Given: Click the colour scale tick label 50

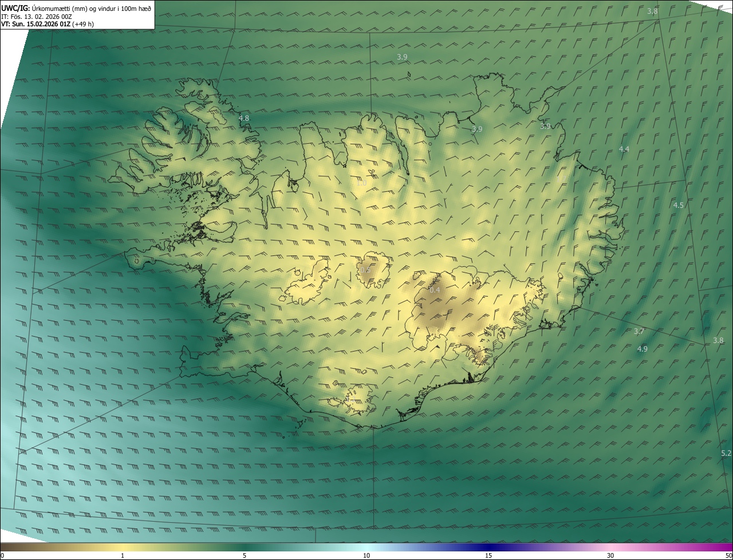Looking at the screenshot, I should coord(728,555).
